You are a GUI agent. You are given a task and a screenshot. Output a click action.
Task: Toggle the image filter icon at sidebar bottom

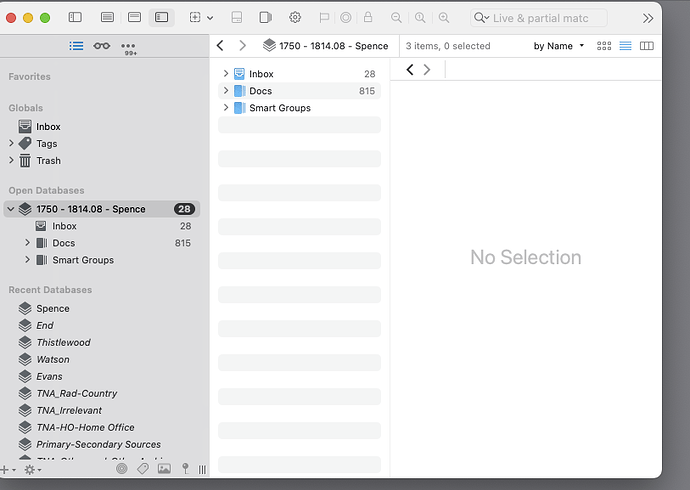coord(164,469)
